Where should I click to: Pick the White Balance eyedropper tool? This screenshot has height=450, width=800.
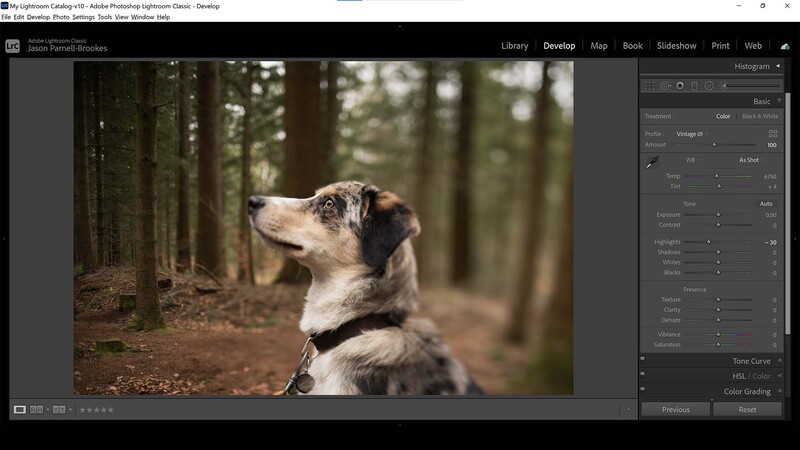pos(653,162)
